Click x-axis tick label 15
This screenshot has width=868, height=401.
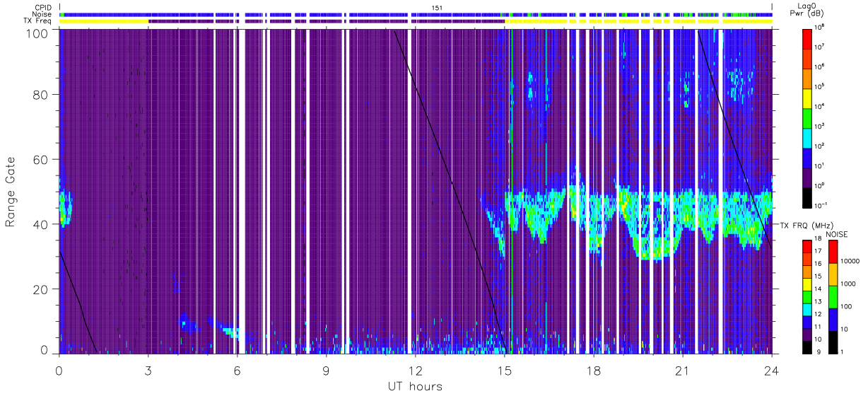click(x=504, y=371)
